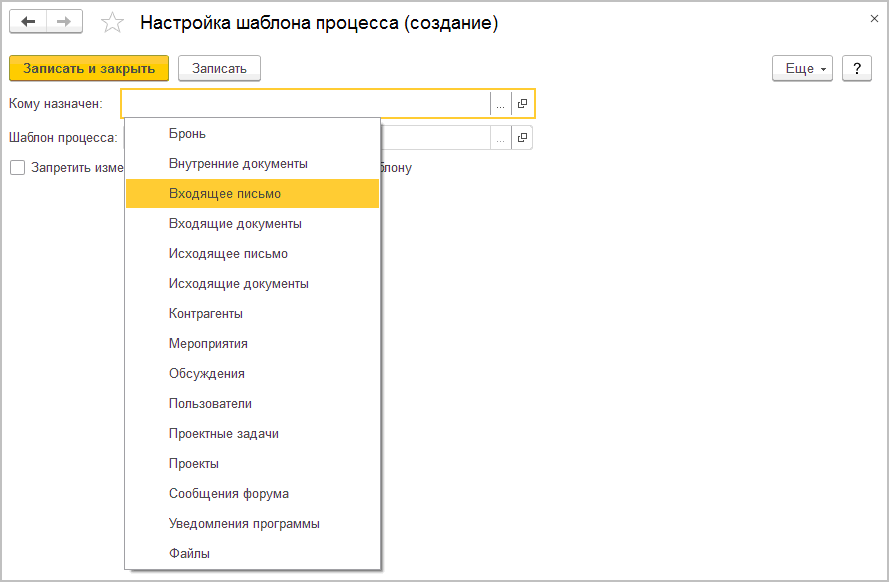Select Контрагенты type option

(206, 314)
